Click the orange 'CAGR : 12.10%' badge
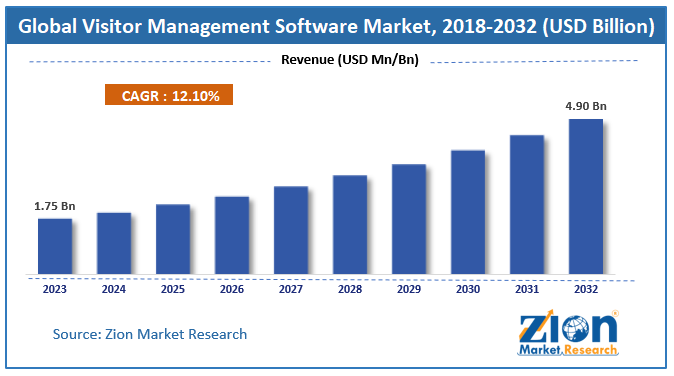 coord(169,95)
